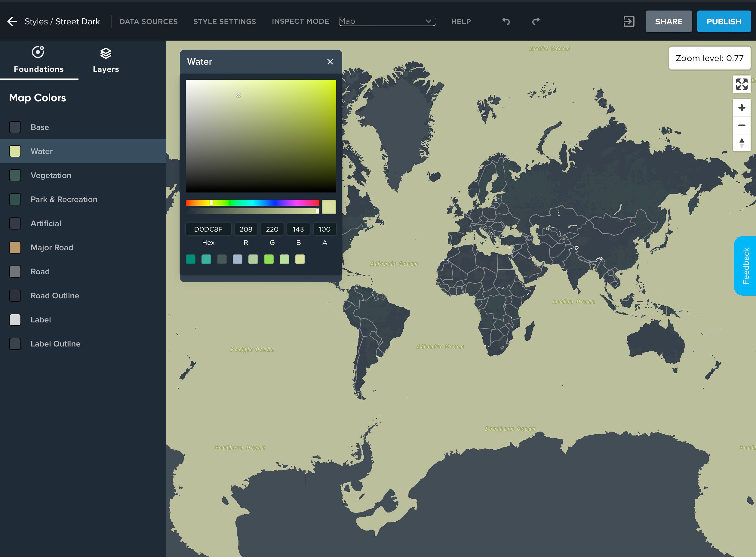756x557 pixels.
Task: Open the Data Sources menu
Action: coord(148,22)
